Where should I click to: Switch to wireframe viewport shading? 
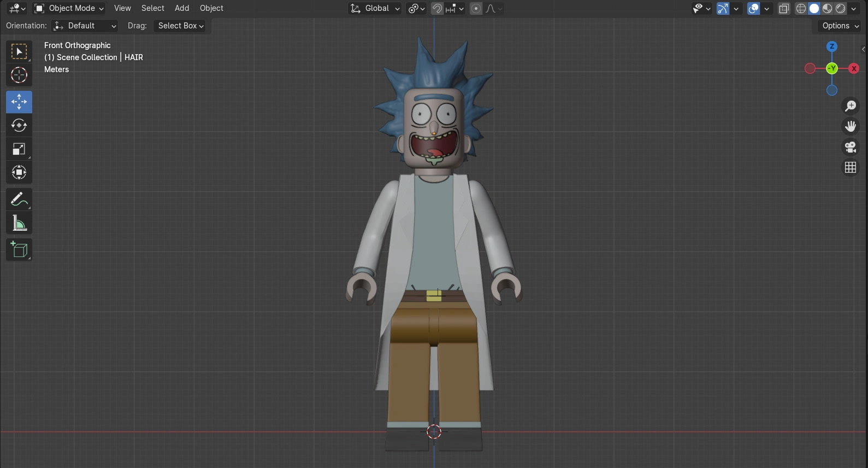pyautogui.click(x=801, y=8)
